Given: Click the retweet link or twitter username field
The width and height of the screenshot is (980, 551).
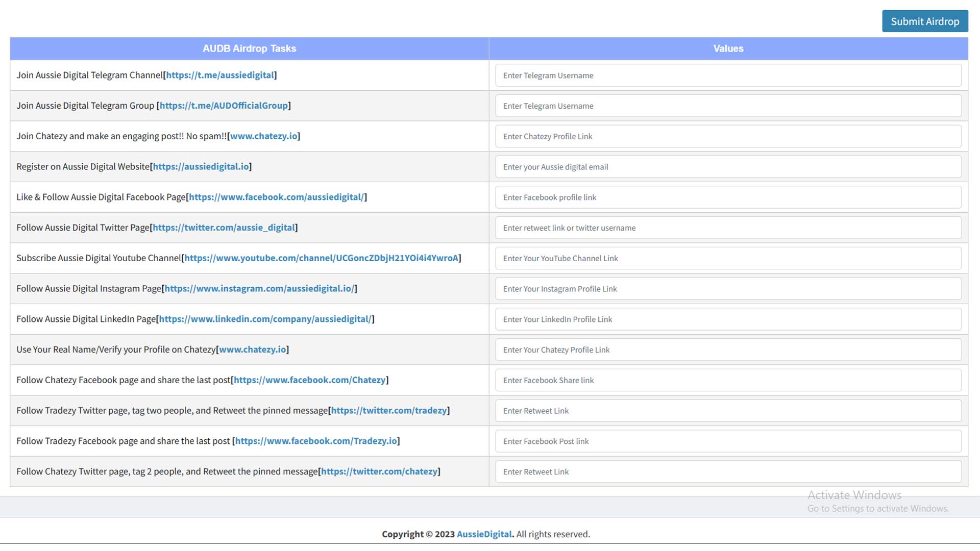Looking at the screenshot, I should coord(728,228).
